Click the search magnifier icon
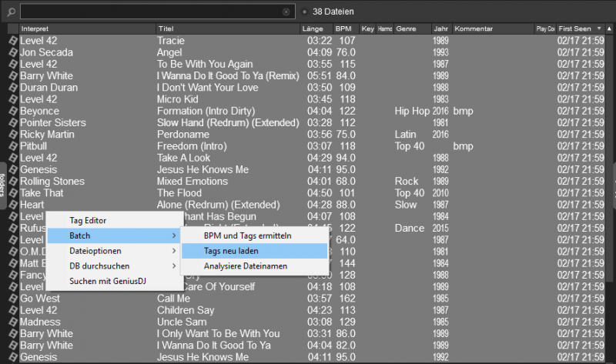The image size is (616, 364). click(x=10, y=12)
